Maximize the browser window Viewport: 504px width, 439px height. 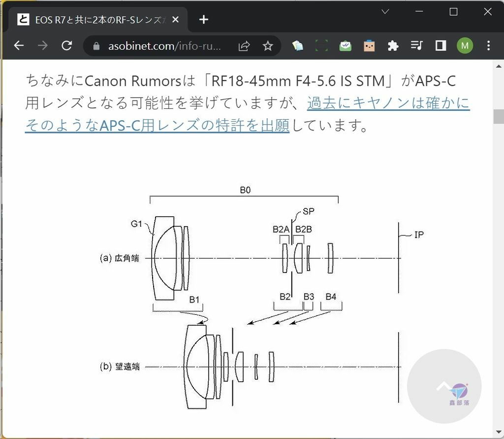click(453, 12)
